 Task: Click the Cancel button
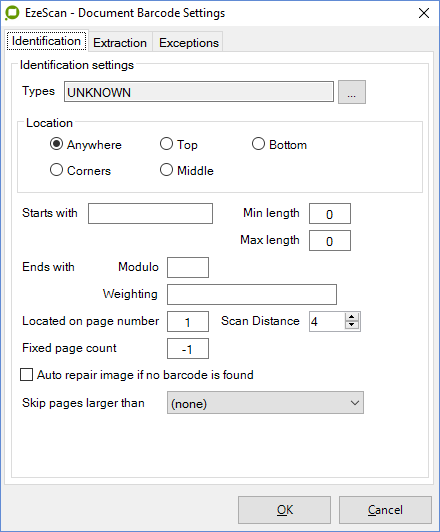tap(385, 510)
